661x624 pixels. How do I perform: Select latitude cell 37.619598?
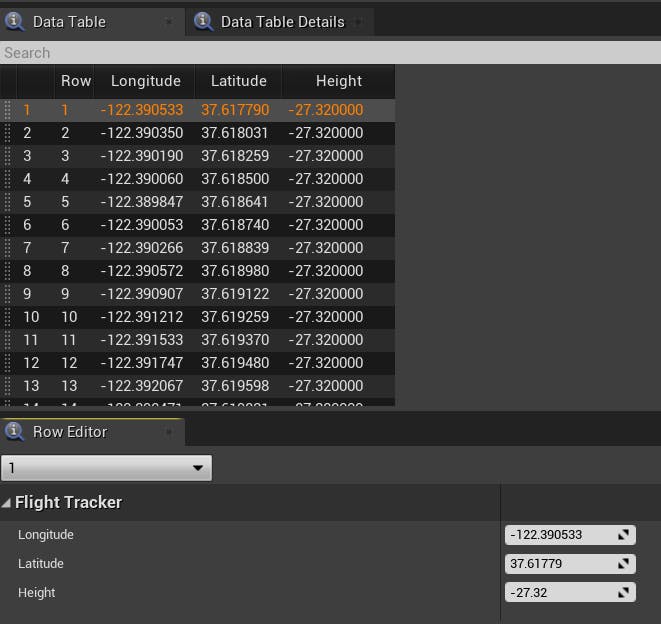pyautogui.click(x=235, y=386)
